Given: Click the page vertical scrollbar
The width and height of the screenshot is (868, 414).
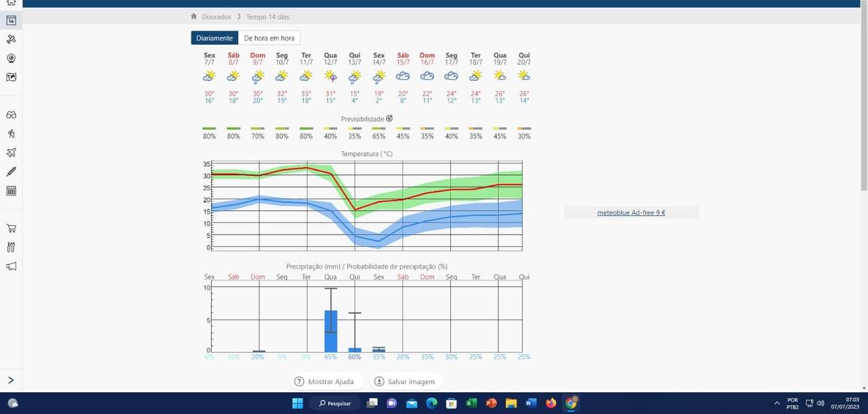Looking at the screenshot, I should coord(863,102).
